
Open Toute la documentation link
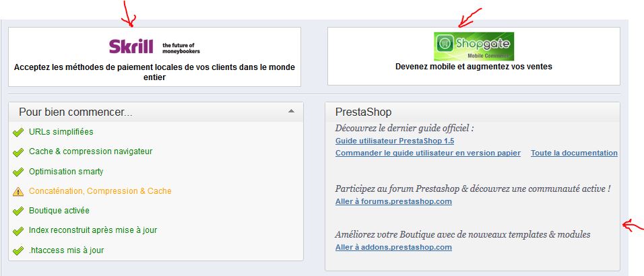click(574, 153)
